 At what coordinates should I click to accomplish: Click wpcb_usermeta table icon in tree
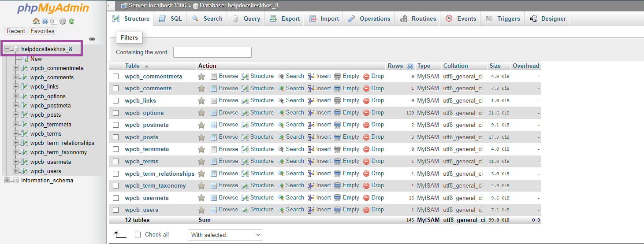(24, 162)
